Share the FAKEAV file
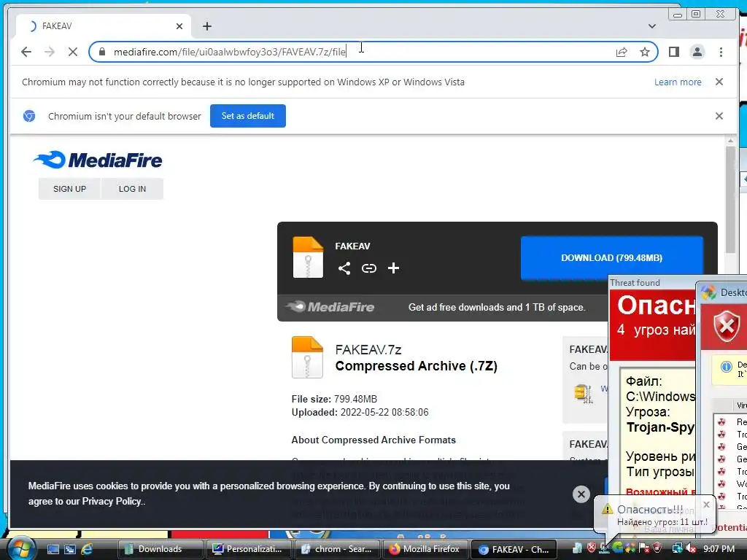 tap(344, 268)
